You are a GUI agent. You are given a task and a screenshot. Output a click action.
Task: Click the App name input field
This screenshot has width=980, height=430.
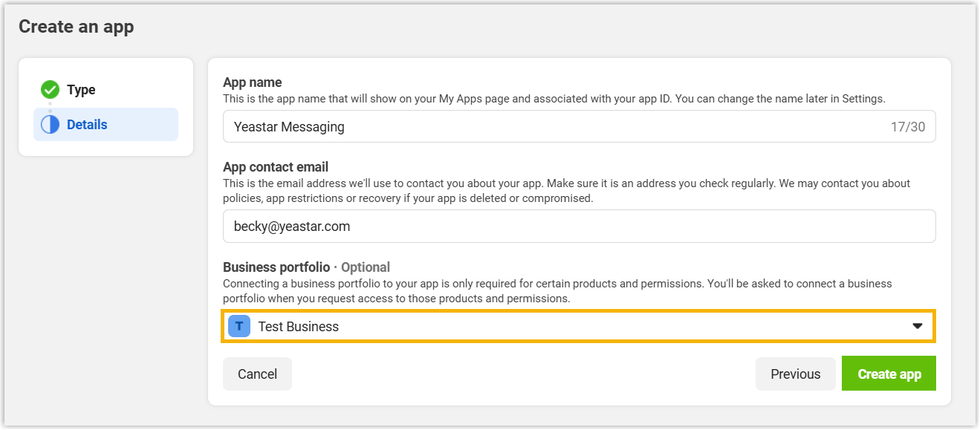click(x=579, y=127)
